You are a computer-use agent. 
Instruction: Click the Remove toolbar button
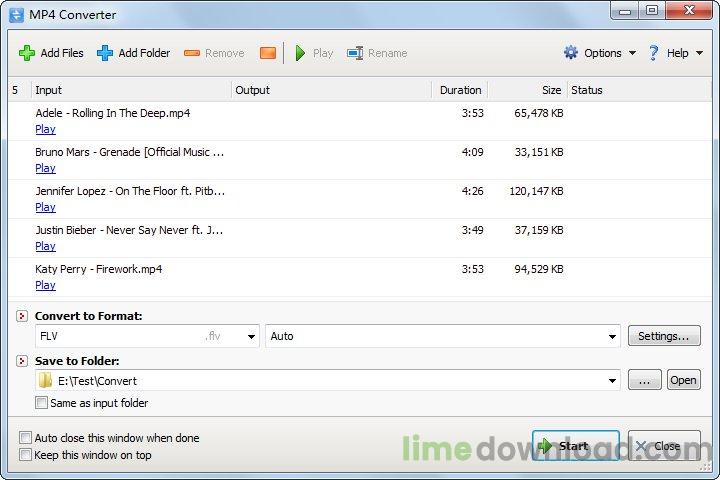click(214, 53)
